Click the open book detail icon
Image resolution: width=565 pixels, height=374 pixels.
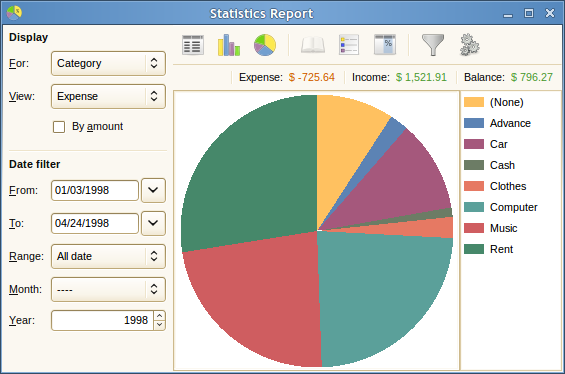pos(313,45)
